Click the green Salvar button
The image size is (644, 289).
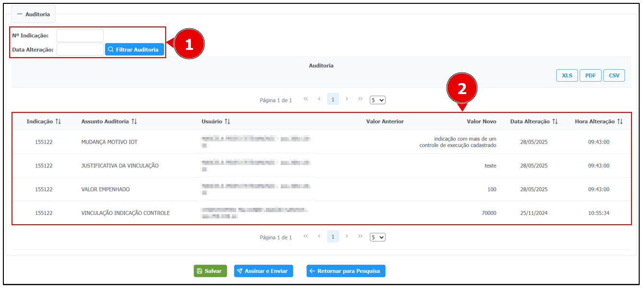(210, 271)
